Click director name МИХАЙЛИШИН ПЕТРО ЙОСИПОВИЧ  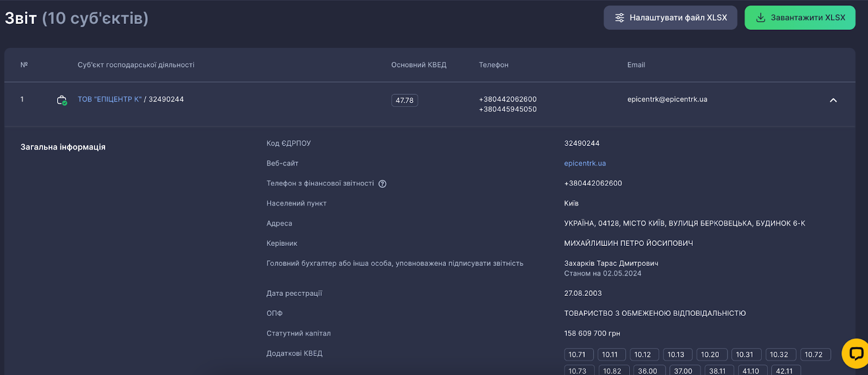(629, 244)
